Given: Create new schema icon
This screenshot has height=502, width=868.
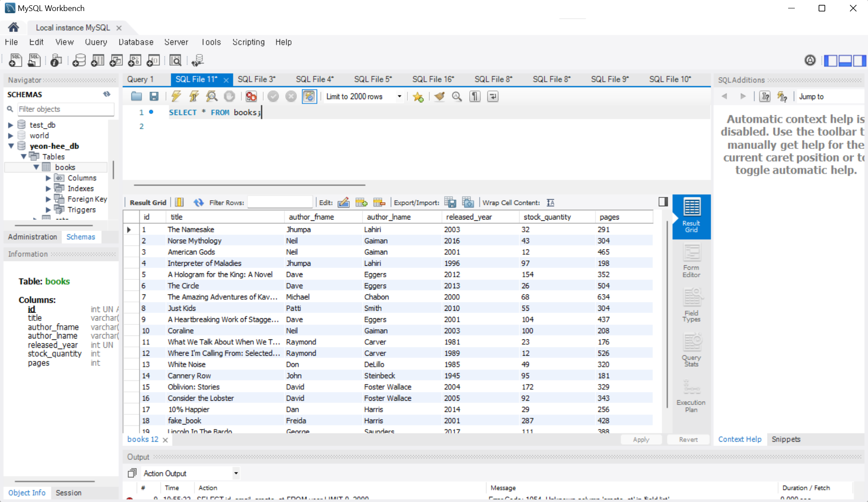Looking at the screenshot, I should point(79,60).
